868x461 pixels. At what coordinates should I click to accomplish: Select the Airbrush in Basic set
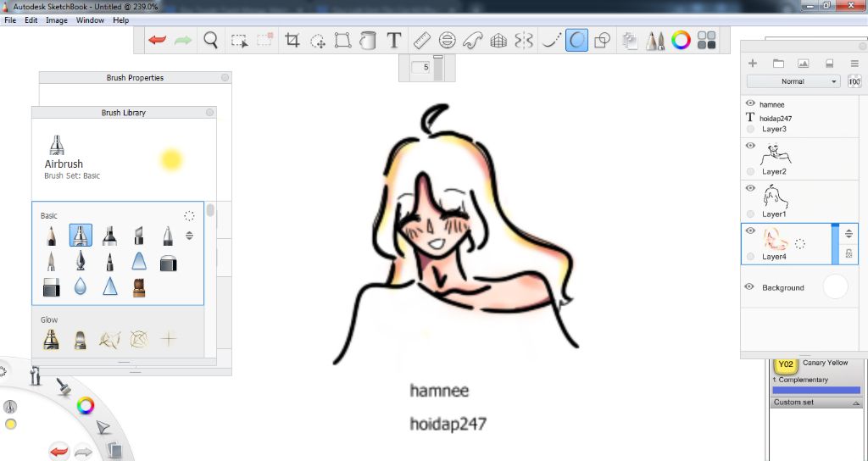[x=81, y=236]
